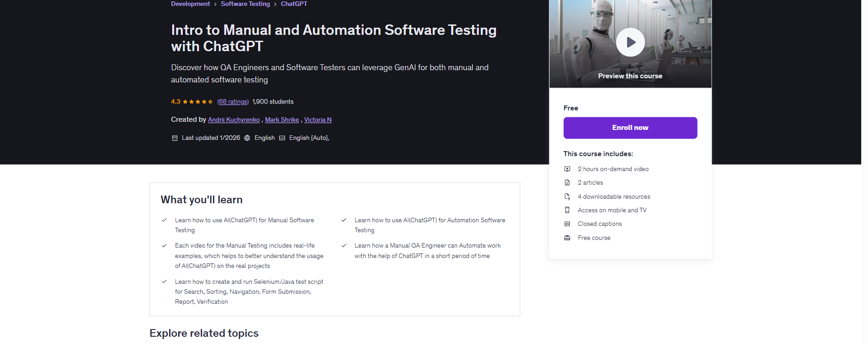Open the Software Testing breadcrumb link
Screen dimensions: 868x344
click(x=245, y=4)
